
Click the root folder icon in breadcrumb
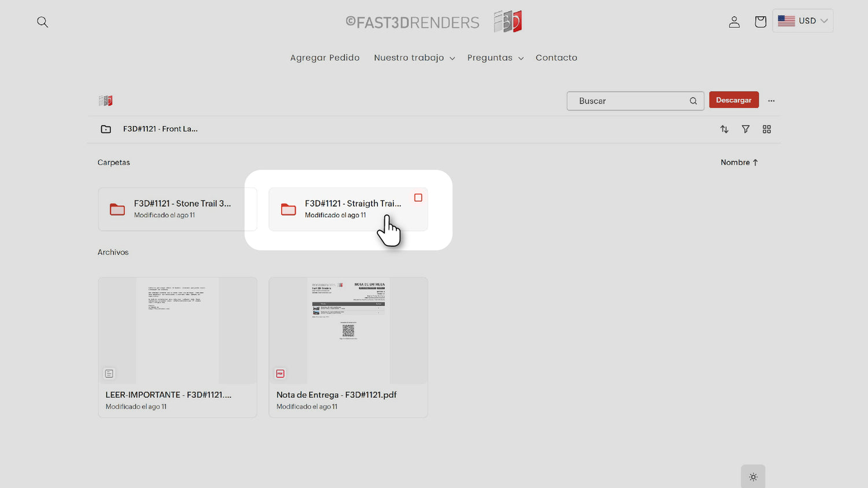(106, 130)
